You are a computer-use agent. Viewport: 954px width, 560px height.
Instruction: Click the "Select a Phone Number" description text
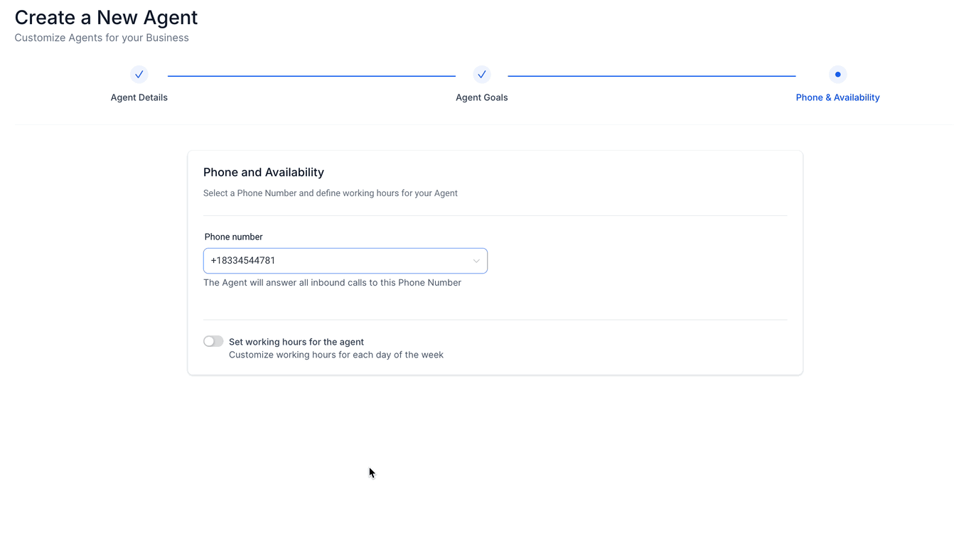331,193
